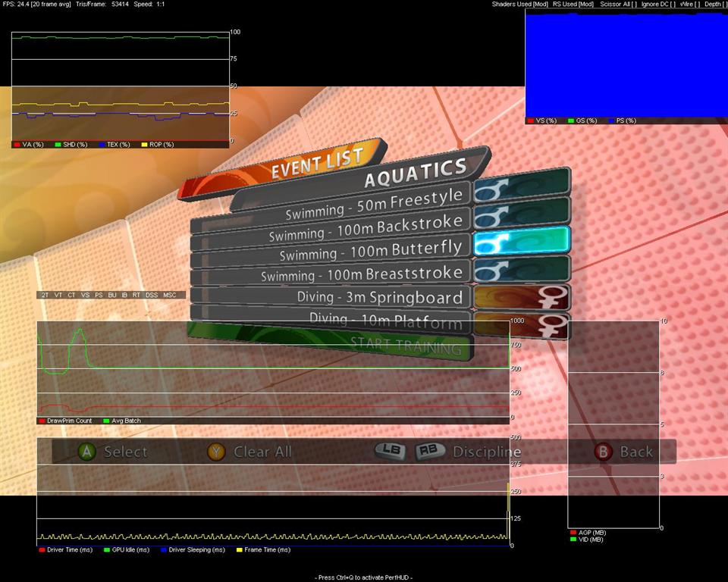
Task: Click the green SHD (%) legend swatch
Action: 58,145
